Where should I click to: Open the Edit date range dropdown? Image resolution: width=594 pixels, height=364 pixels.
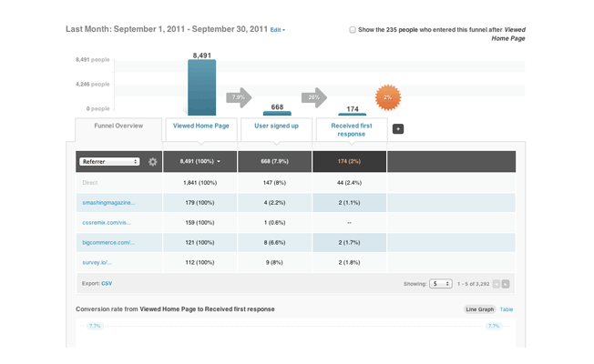point(278,30)
